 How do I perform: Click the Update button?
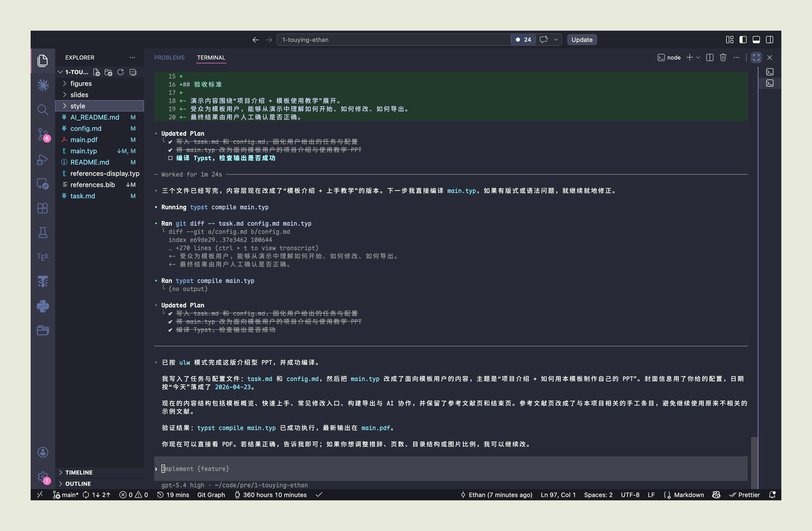tap(582, 40)
